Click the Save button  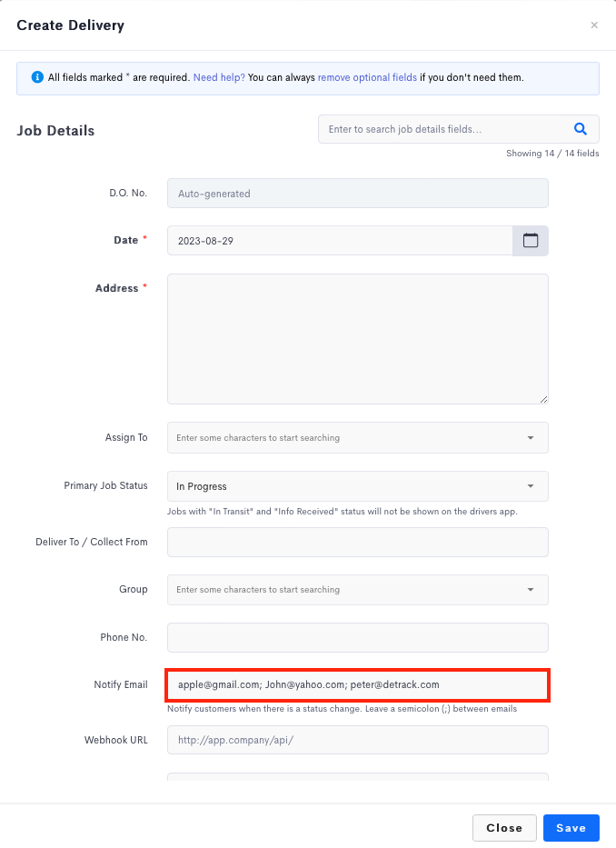click(571, 828)
